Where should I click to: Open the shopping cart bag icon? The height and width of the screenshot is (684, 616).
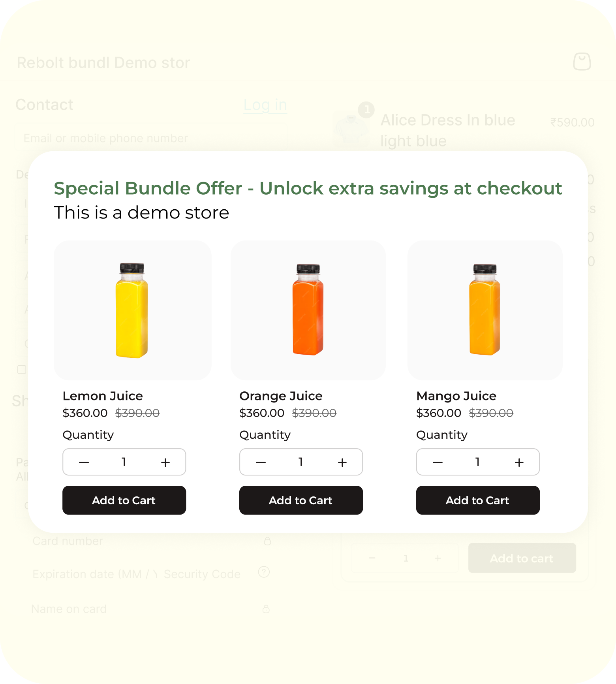pos(582,62)
